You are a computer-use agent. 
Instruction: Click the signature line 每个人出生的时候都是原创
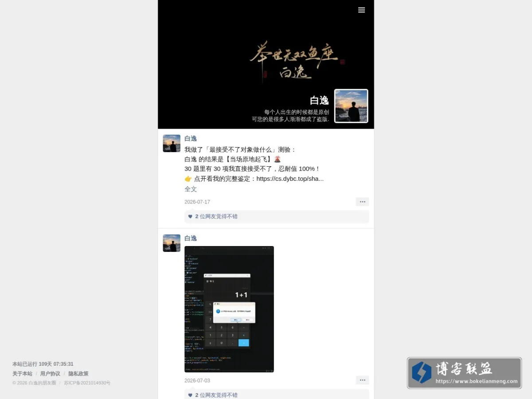point(297,112)
